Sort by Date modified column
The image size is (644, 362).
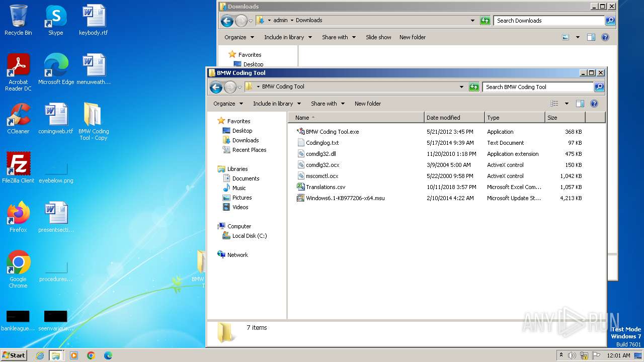click(454, 118)
